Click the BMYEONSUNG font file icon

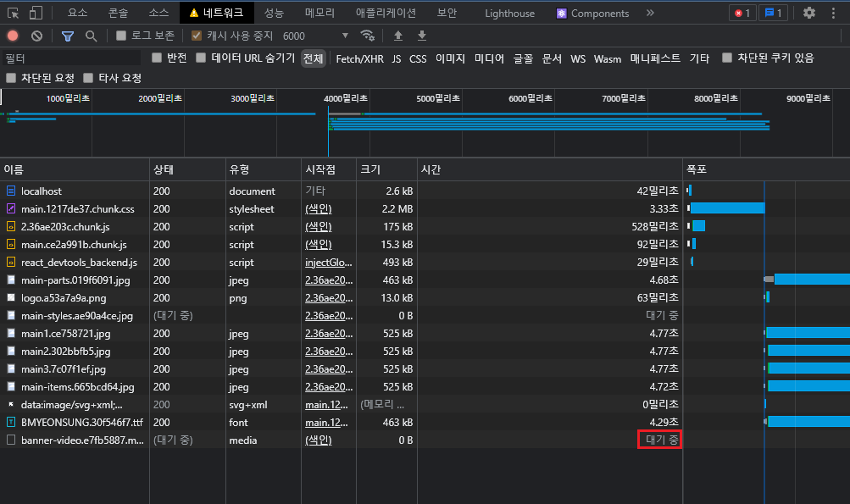point(11,422)
